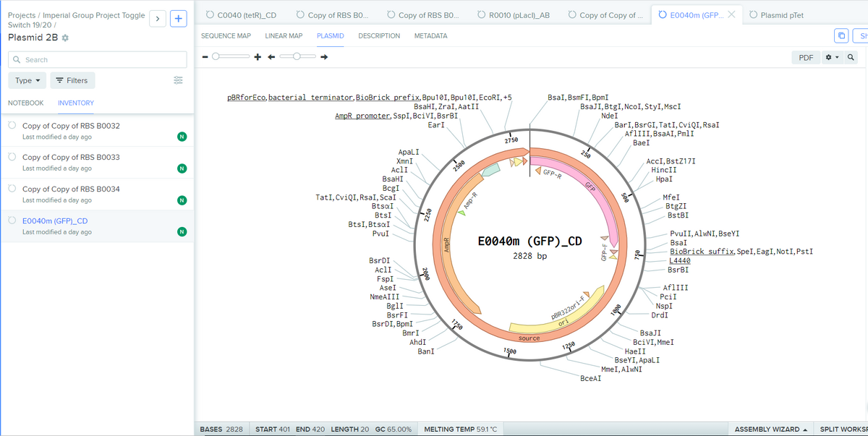Rotate the plasmid using the left arrow
This screenshot has width=868, height=436.
[271, 57]
